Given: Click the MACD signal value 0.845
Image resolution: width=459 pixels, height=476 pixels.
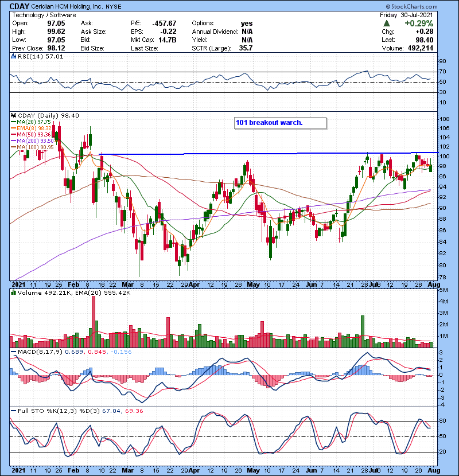Looking at the screenshot, I should click(97, 352).
